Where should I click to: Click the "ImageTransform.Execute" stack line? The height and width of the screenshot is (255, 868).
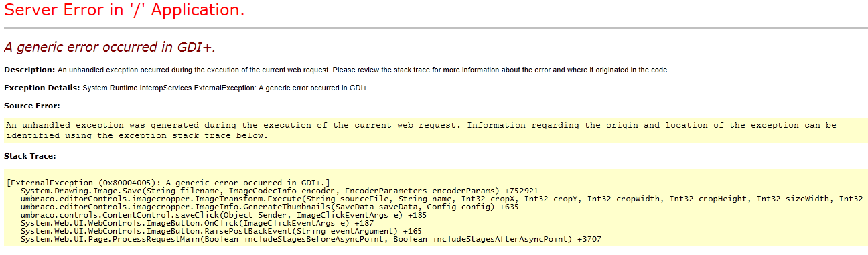tap(443, 199)
